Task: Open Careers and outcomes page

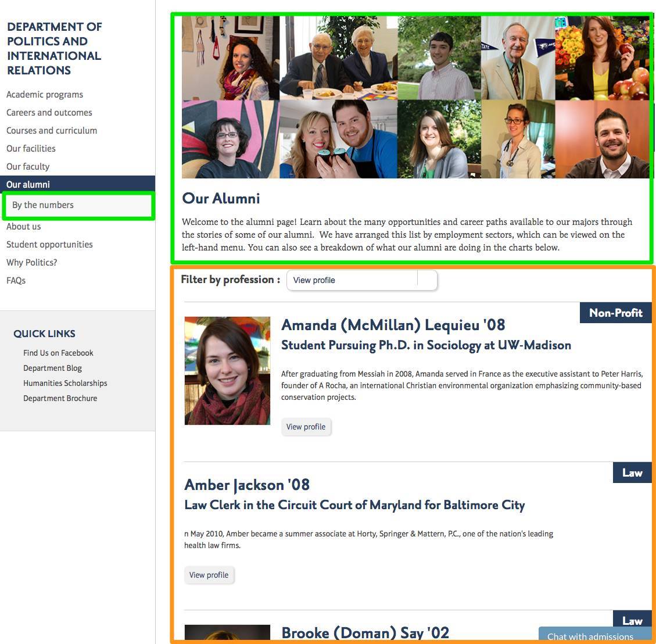Action: click(49, 113)
